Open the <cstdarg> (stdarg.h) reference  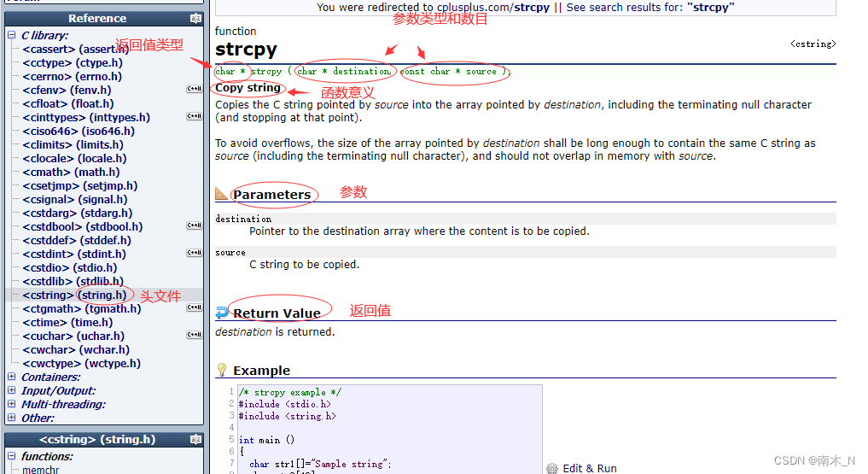(x=78, y=214)
